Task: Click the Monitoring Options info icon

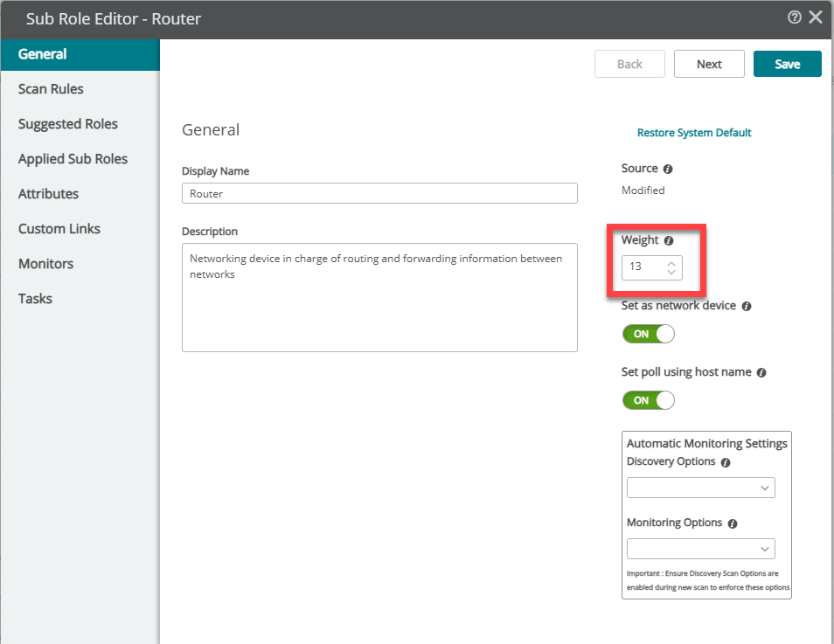Action: pos(733,523)
